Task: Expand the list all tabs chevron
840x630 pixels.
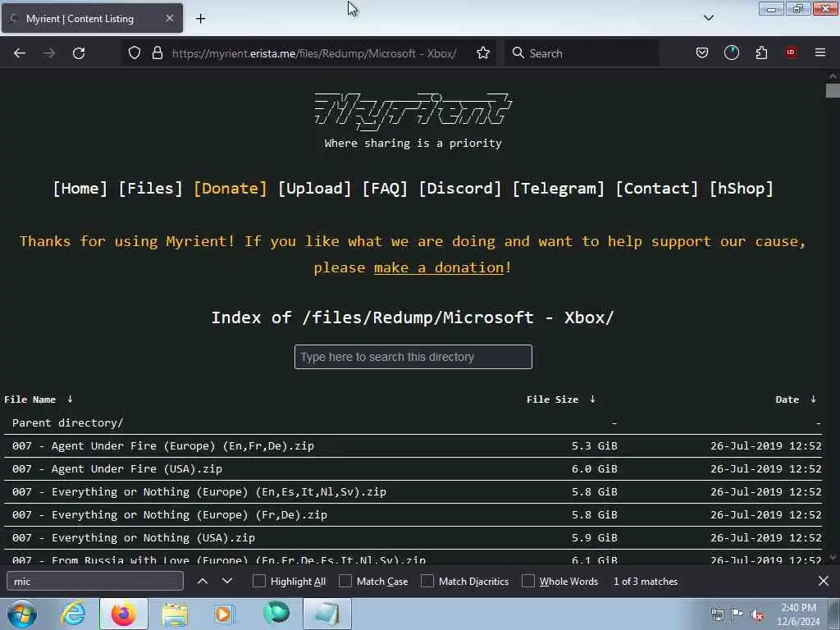Action: pos(708,18)
